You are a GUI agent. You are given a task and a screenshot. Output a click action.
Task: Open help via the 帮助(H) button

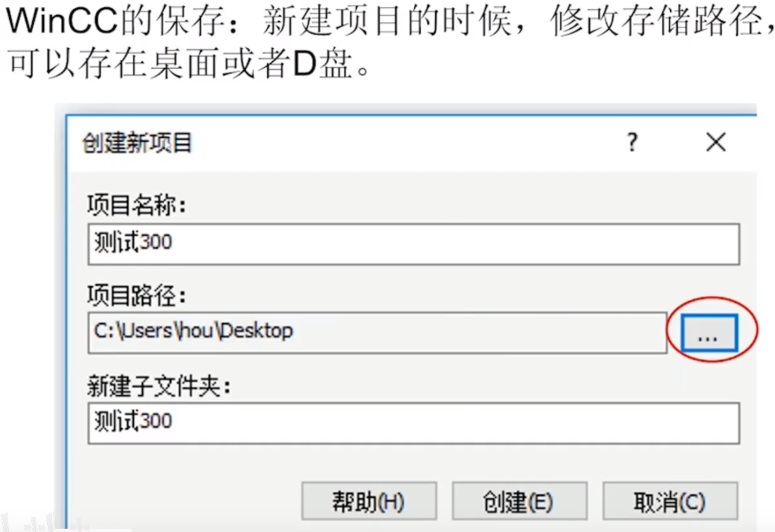click(369, 501)
